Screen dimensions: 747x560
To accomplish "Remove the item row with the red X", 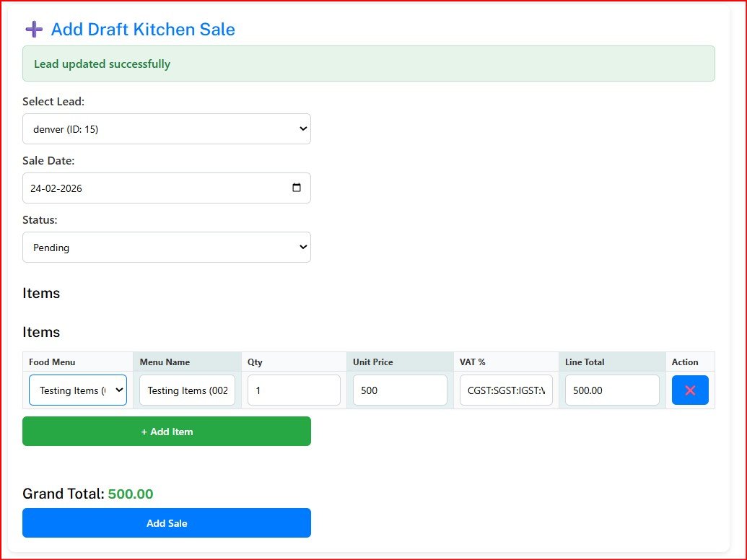I will pyautogui.click(x=689, y=390).
